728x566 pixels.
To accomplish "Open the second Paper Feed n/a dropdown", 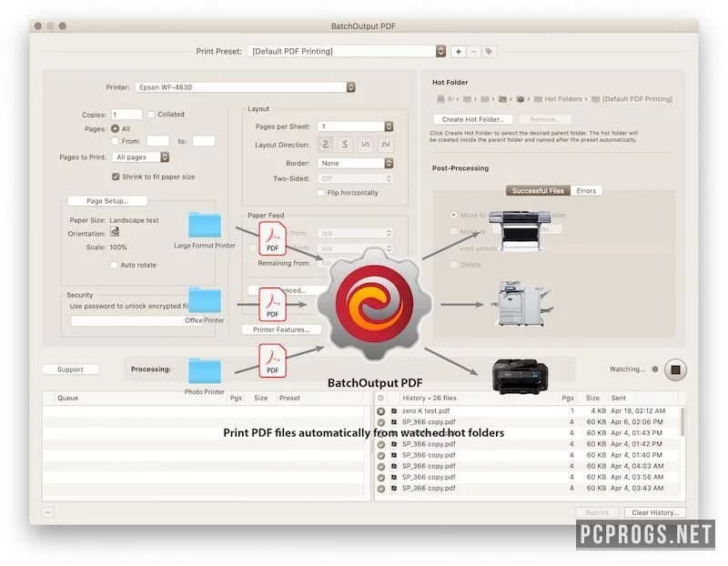I will 355,248.
